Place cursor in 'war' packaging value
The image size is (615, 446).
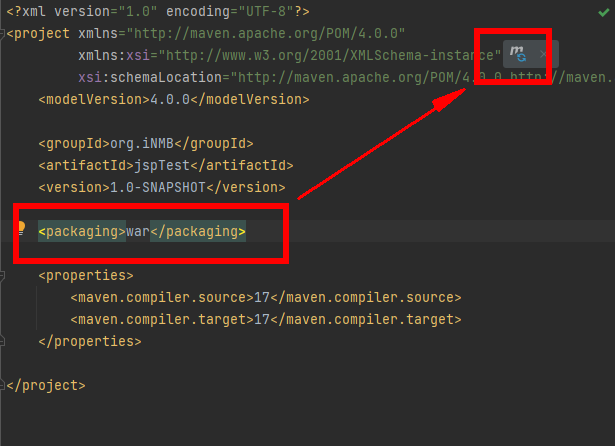138,231
